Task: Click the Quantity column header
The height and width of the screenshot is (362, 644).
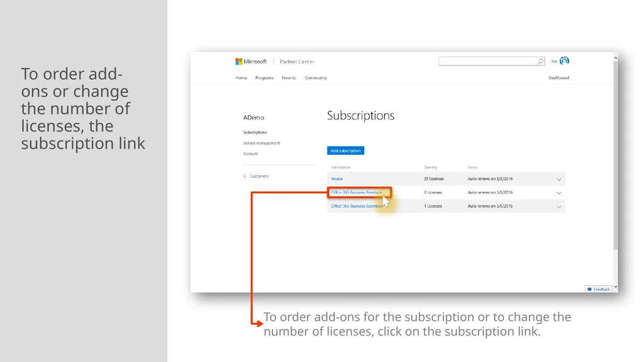Action: click(430, 167)
